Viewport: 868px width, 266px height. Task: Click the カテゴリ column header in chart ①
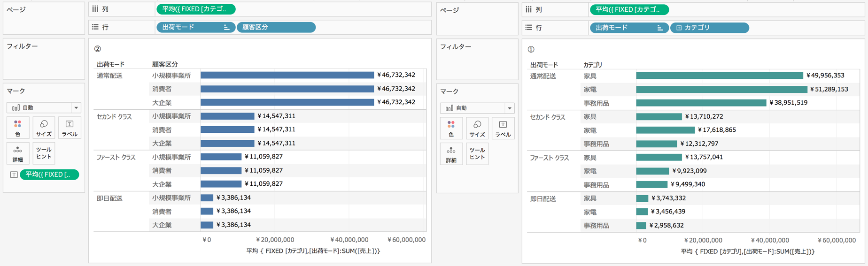[x=593, y=65]
